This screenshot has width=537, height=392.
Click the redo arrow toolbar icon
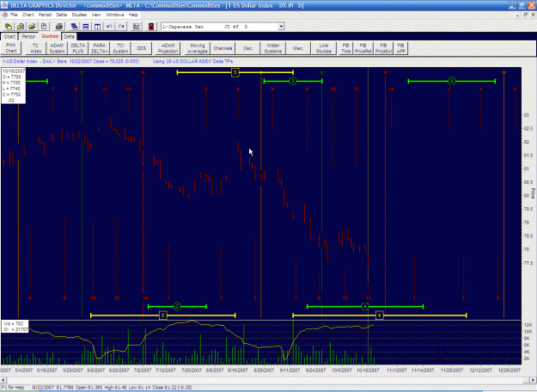coord(121,27)
